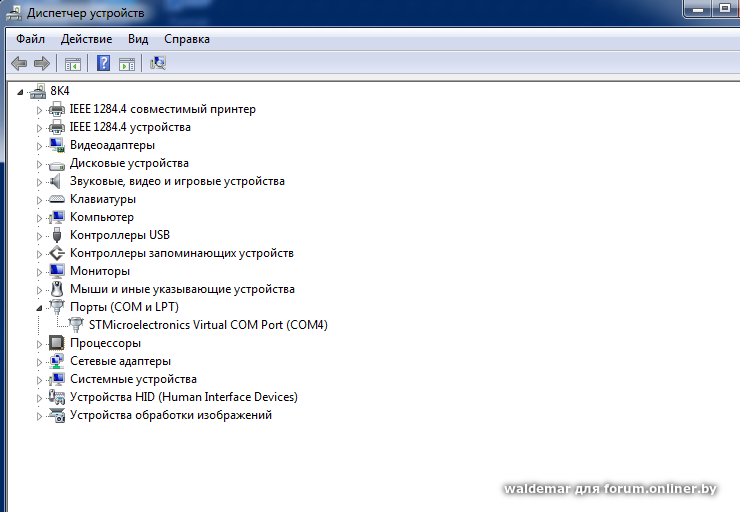The height and width of the screenshot is (512, 740).
Task: Click the 8K4 computer icon
Action: (x=38, y=91)
